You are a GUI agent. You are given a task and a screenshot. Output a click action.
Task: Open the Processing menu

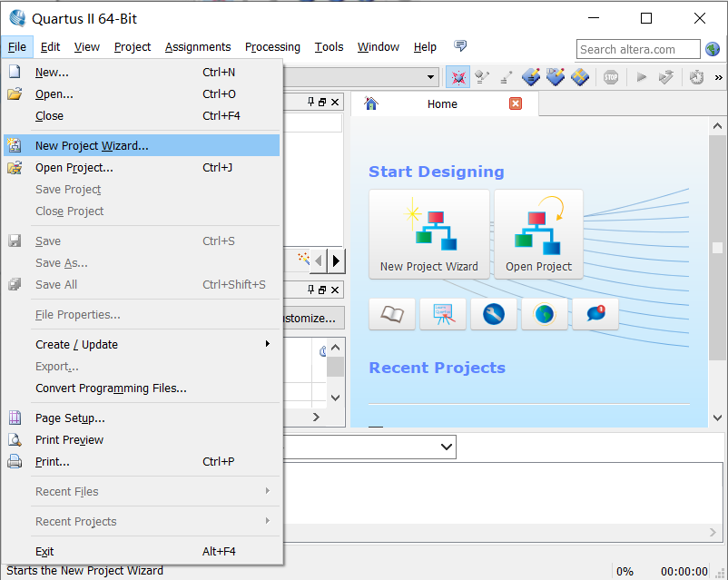click(x=272, y=47)
